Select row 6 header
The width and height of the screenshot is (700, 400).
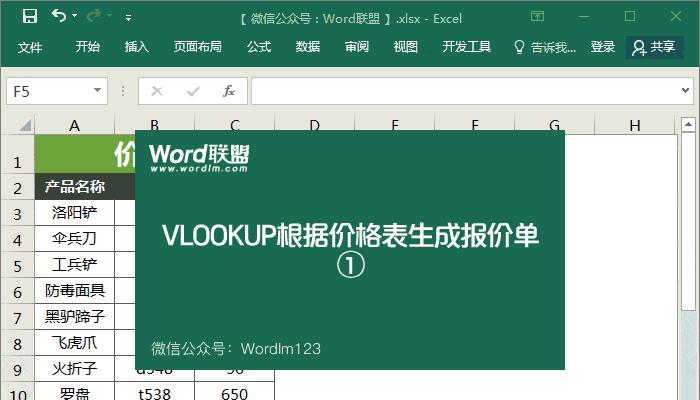pyautogui.click(x=17, y=291)
